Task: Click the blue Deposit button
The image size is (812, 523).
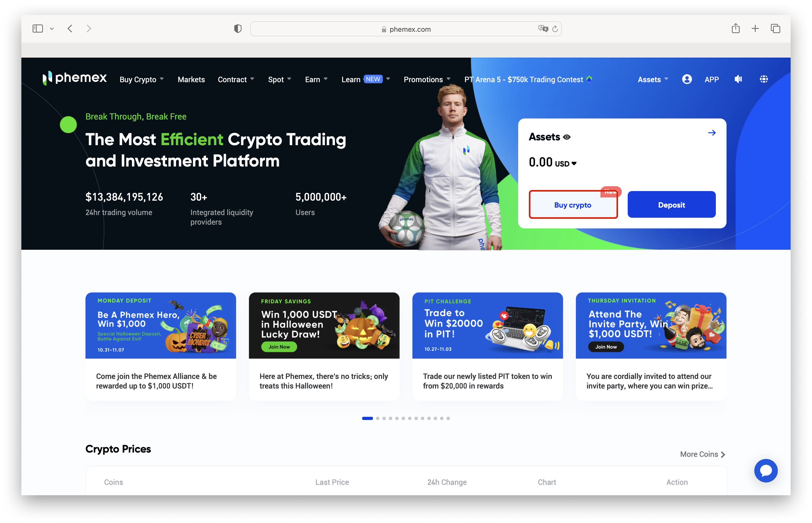Action: [671, 204]
